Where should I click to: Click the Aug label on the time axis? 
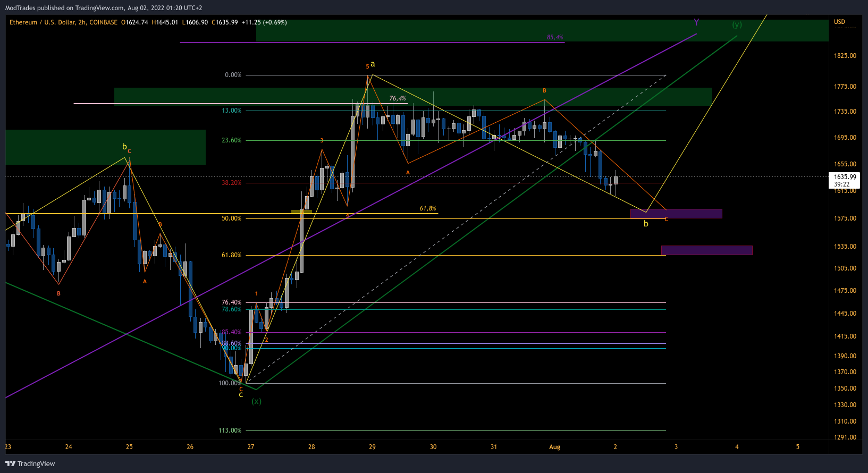pyautogui.click(x=555, y=447)
